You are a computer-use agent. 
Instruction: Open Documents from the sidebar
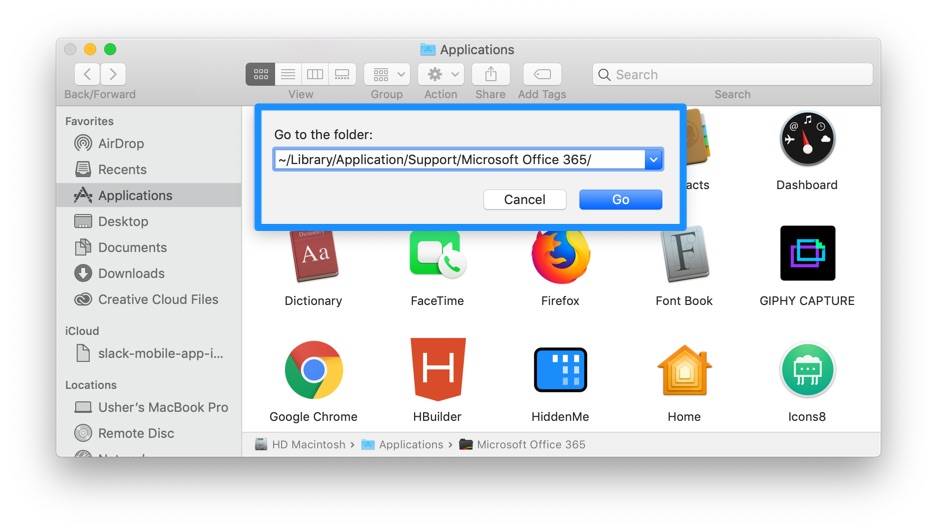[x=149, y=247]
